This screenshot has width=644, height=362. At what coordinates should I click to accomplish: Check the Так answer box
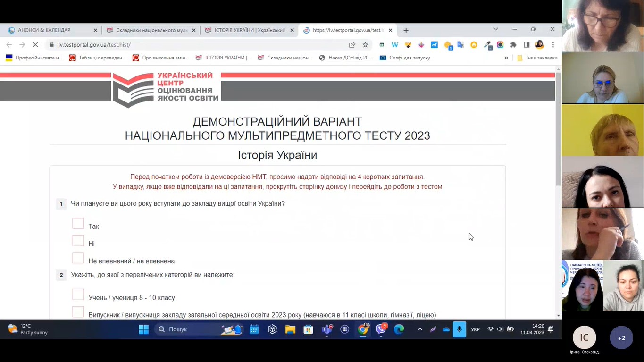(78, 223)
